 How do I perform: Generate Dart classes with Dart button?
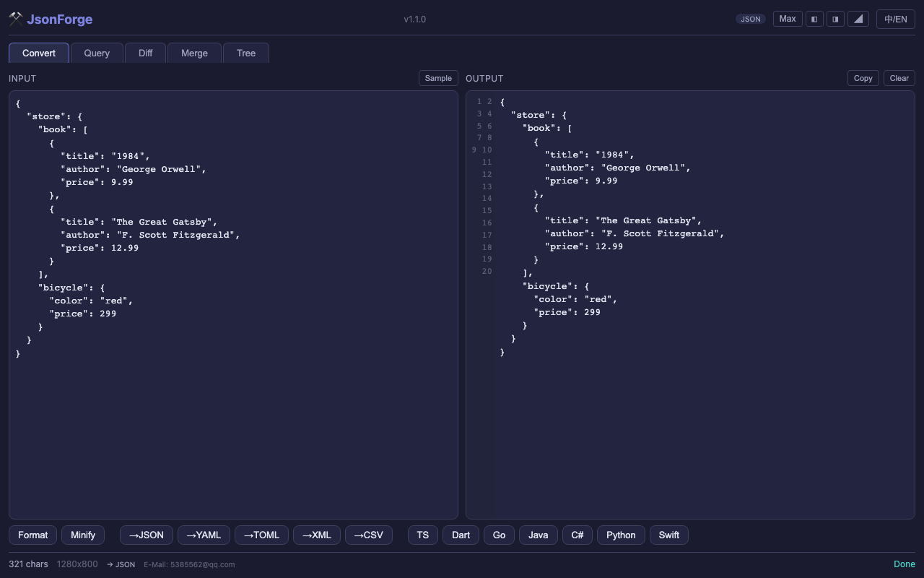[x=461, y=535]
